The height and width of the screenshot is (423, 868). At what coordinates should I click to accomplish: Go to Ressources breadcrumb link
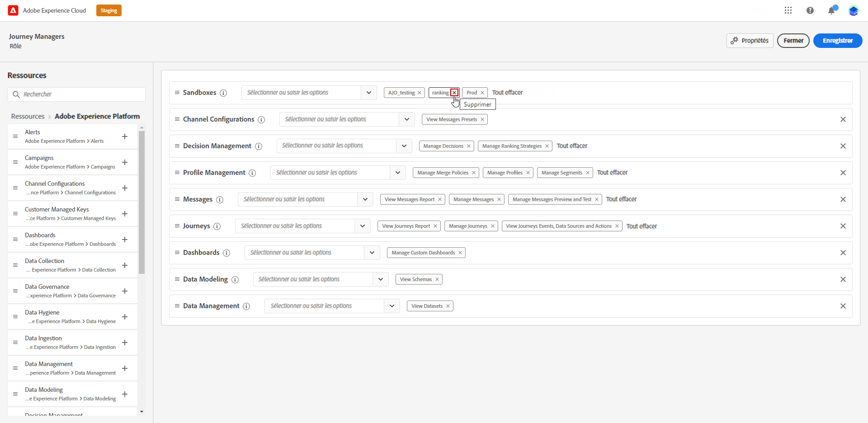pos(28,117)
